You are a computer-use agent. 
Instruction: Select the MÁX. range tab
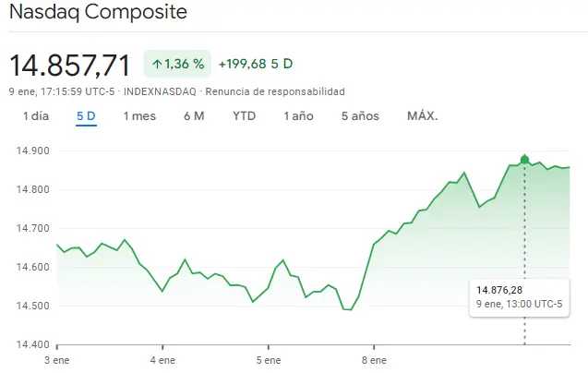(422, 115)
